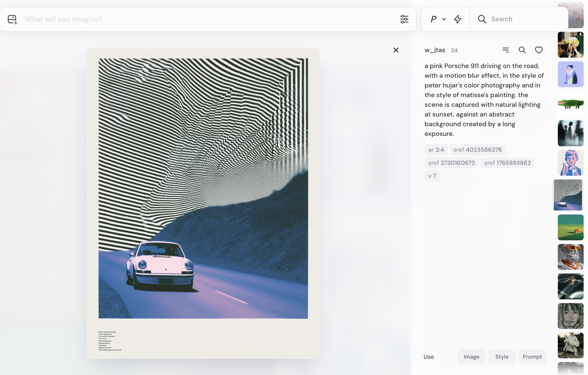Viewport: 588px width, 375px height.
Task: Click the w_jtas username link
Action: 435,50
